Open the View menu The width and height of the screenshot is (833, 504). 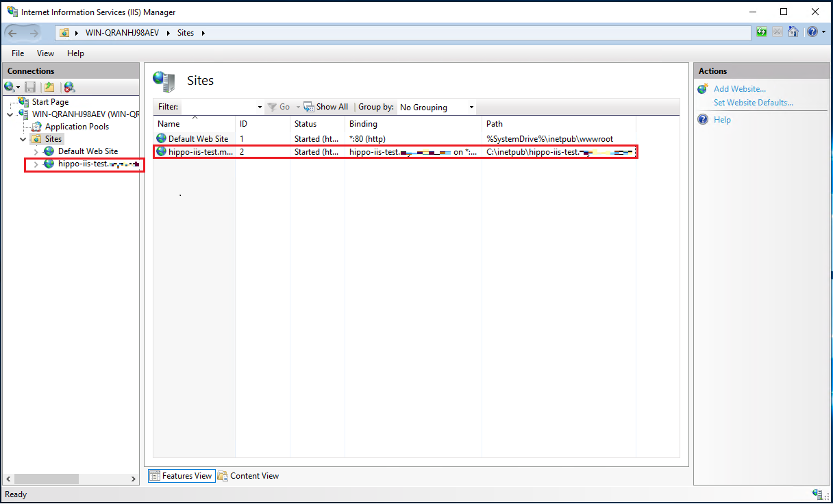[45, 53]
